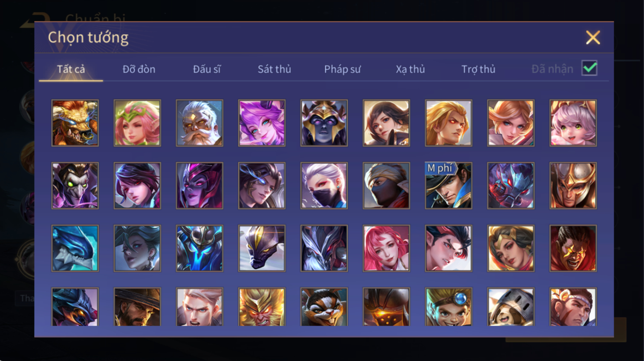Viewport: 644px width, 361px height.
Task: Select the cowboy hat bearded hero
Action: pyautogui.click(x=137, y=307)
